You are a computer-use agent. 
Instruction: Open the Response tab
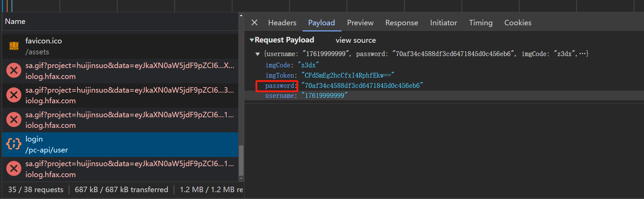[x=402, y=23]
